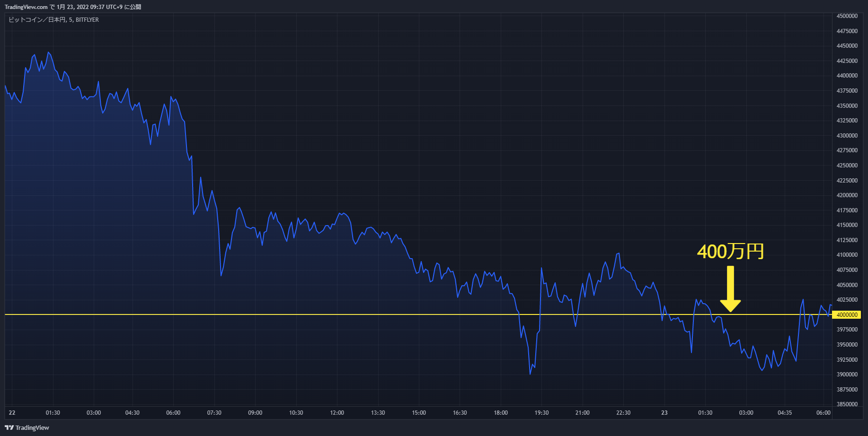The image size is (868, 436).
Task: Click the first 06:00 label after 04:30
Action: [173, 413]
